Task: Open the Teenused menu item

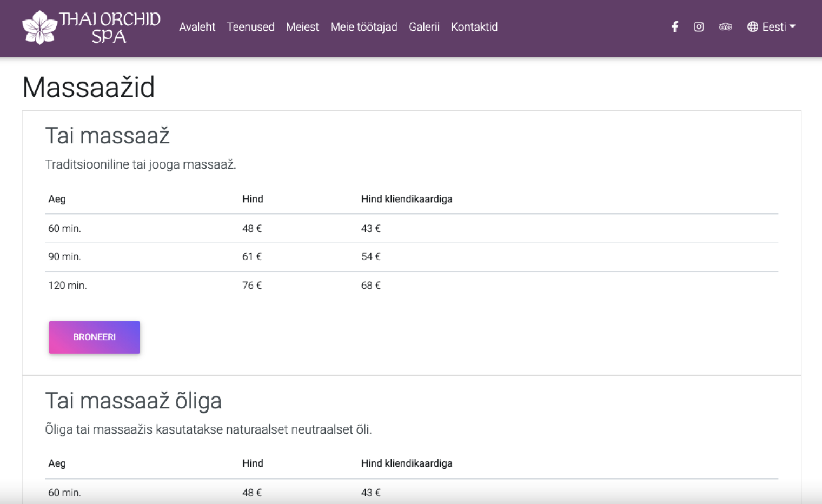Action: click(250, 27)
